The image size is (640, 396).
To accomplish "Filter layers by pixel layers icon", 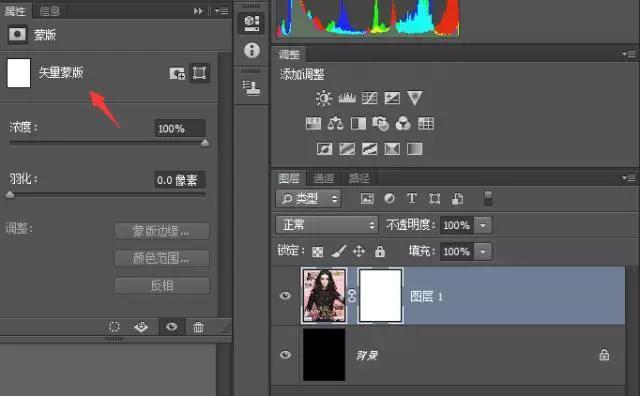I will [367, 199].
